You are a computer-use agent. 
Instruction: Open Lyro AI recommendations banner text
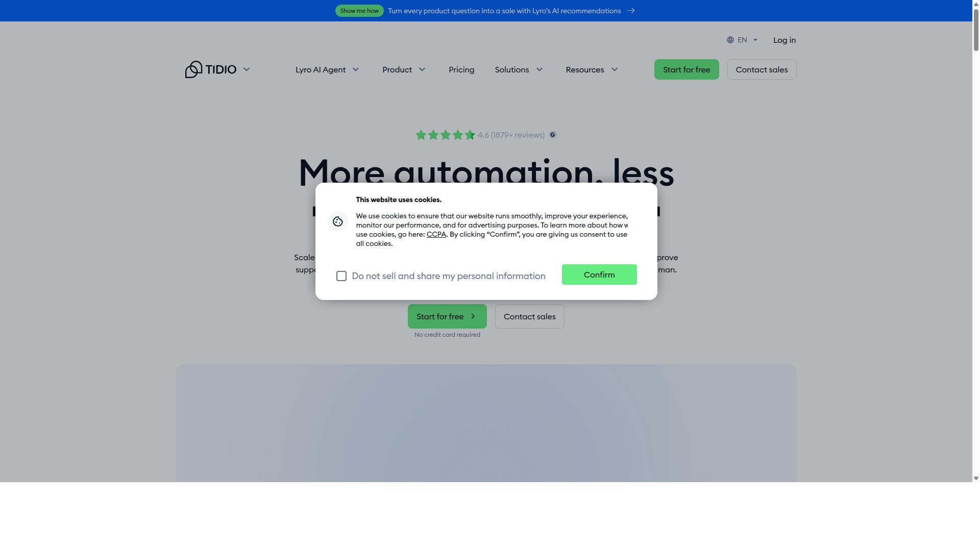tap(504, 11)
